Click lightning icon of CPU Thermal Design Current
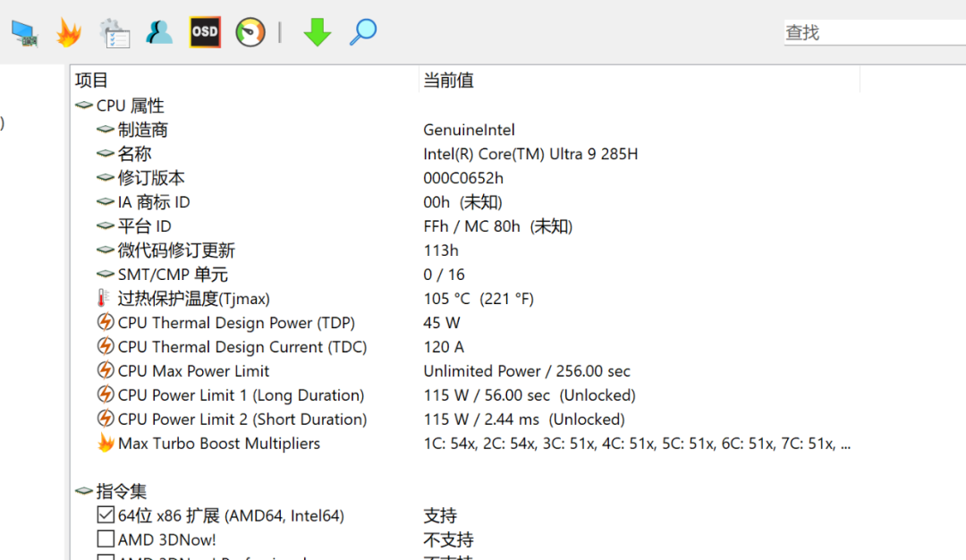Screen dimensions: 966x560 pyautogui.click(x=106, y=346)
